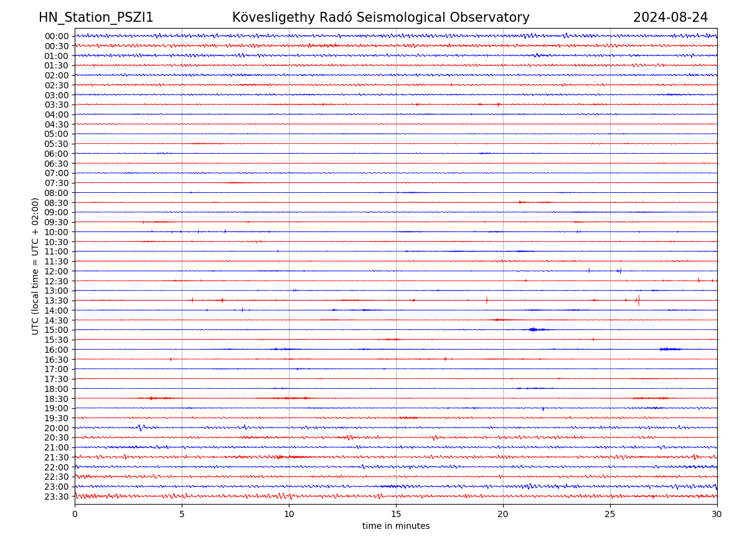Select the 00:00 trace time label
The height and width of the screenshot is (560, 747).
(56, 36)
